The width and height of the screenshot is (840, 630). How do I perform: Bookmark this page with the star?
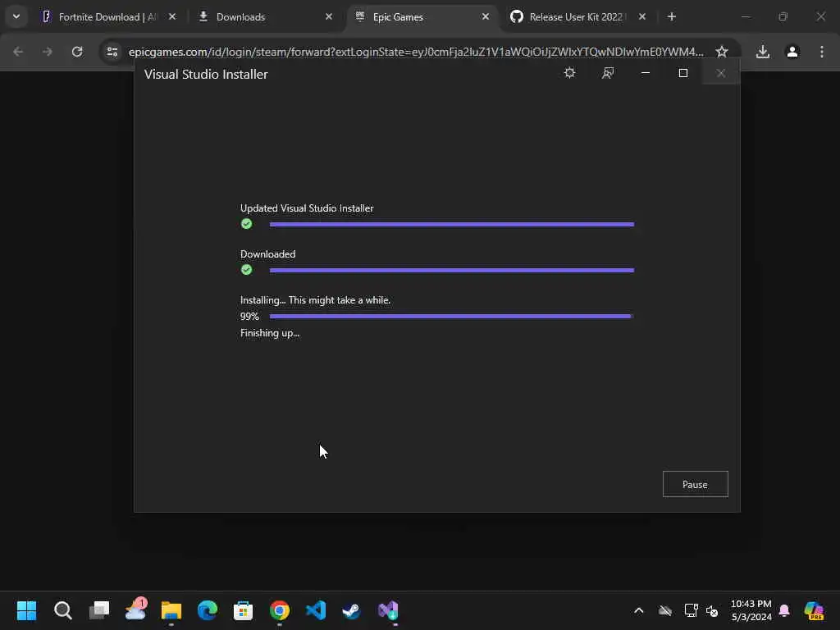point(722,52)
